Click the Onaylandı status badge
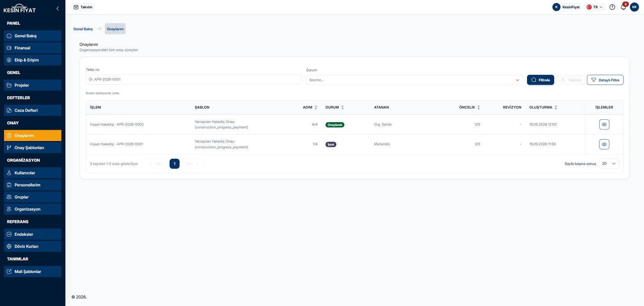644x306 pixels. click(335, 125)
